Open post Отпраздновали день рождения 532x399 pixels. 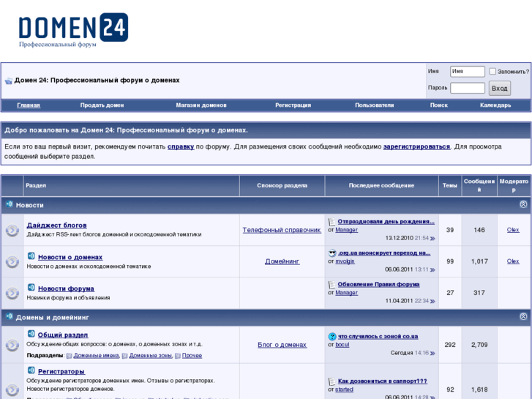click(386, 221)
